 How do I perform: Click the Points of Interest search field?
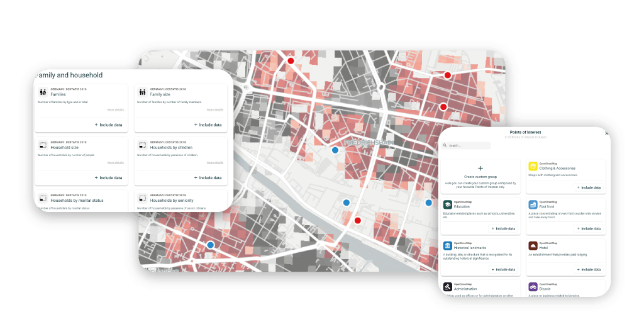466,145
